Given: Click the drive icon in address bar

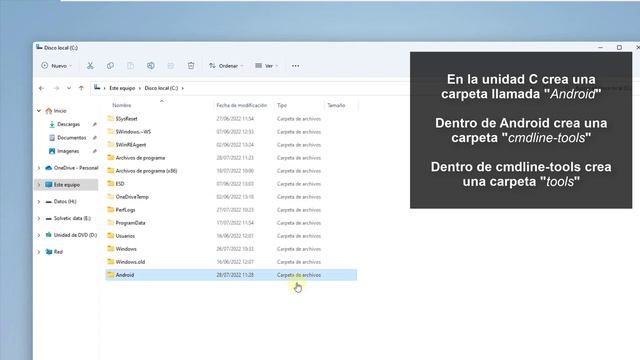Looking at the screenshot, I should coord(97,88).
